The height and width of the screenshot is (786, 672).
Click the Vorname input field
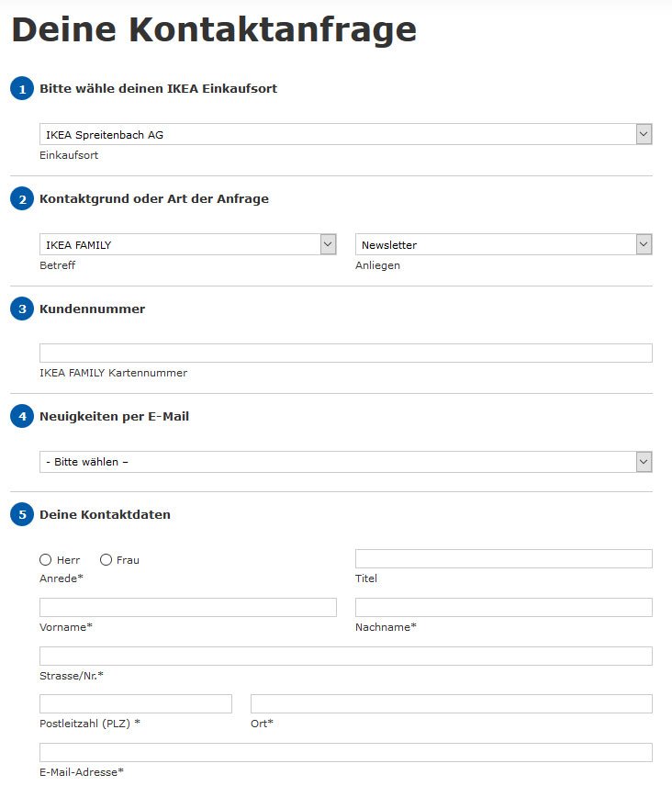pyautogui.click(x=188, y=607)
